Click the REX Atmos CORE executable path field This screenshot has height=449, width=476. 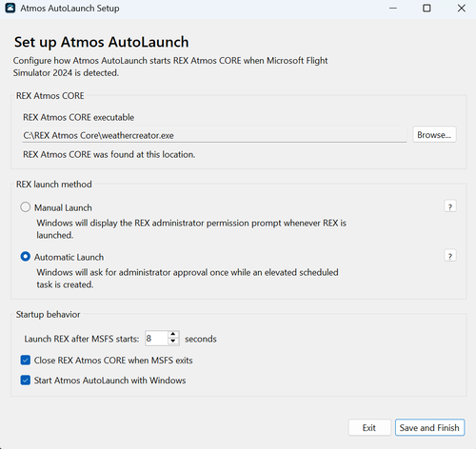[214, 135]
